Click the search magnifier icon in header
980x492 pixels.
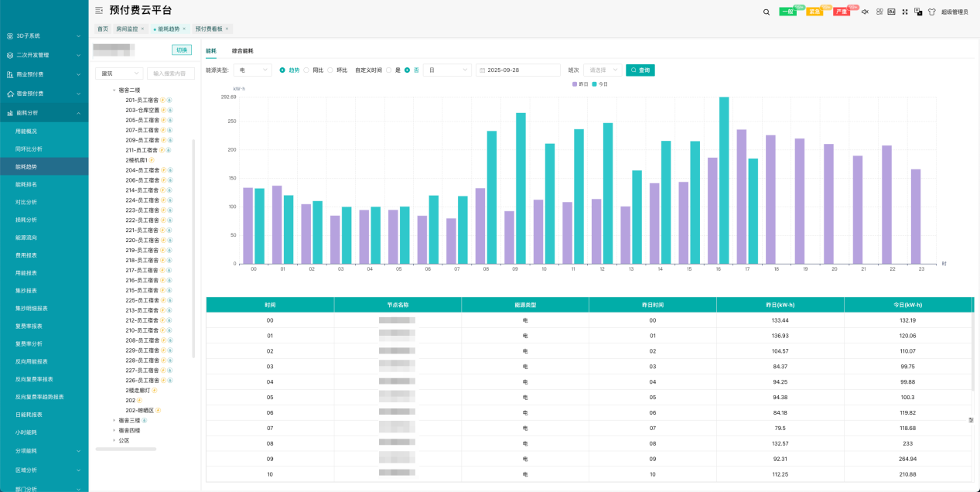click(x=766, y=12)
